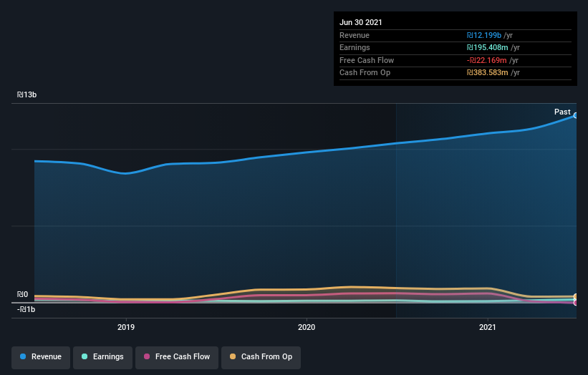
Task: Toggle the Cash From Op legend series
Action: [x=261, y=357]
